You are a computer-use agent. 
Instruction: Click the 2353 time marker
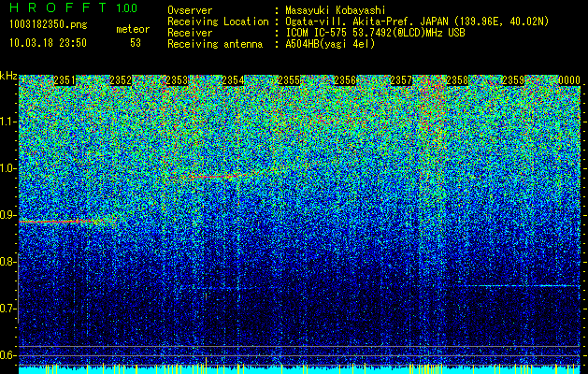(177, 80)
